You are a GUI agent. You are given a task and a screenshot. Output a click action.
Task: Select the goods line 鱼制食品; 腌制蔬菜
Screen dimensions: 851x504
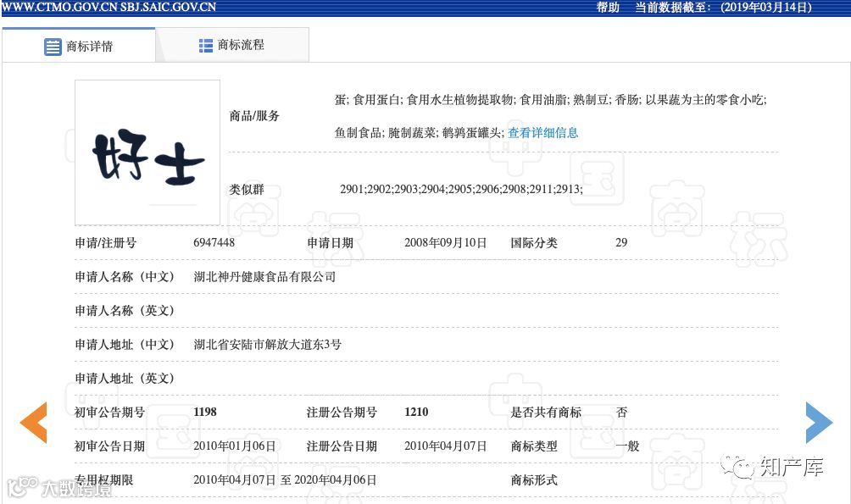pyautogui.click(x=419, y=133)
